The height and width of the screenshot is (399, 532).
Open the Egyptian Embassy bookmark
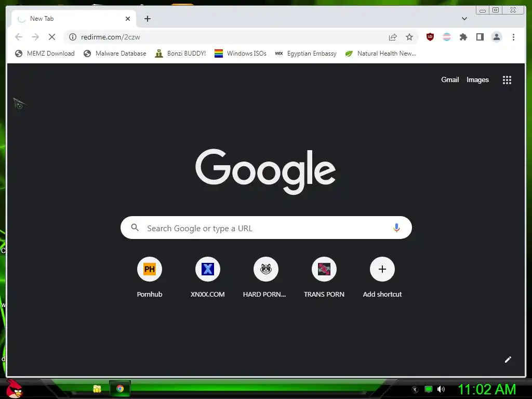[305, 54]
